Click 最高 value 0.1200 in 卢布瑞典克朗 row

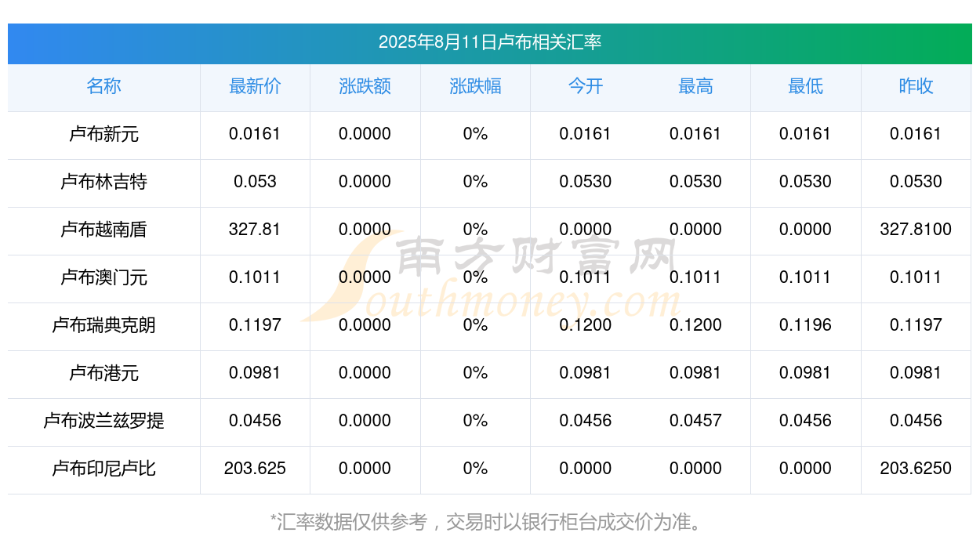click(695, 325)
